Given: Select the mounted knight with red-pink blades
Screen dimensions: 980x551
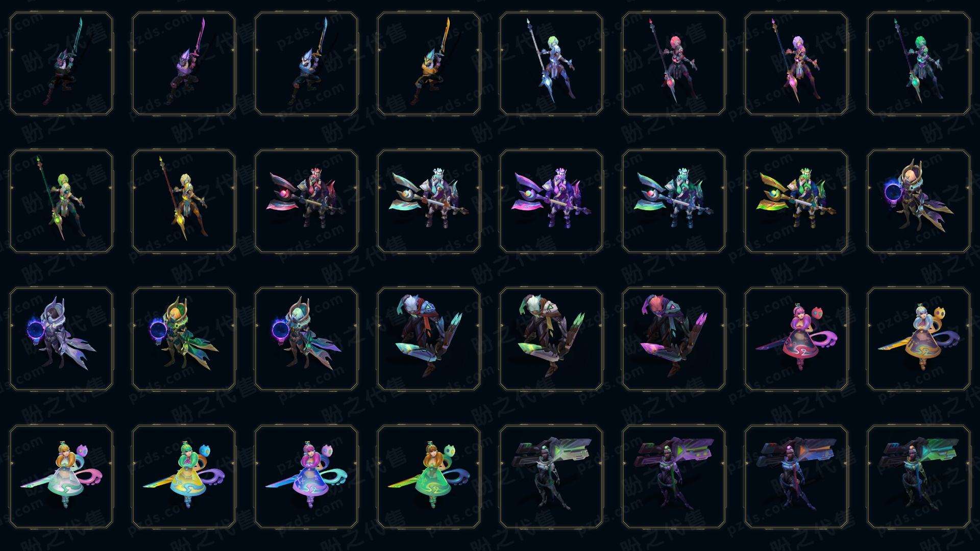Looking at the screenshot, I should [306, 201].
